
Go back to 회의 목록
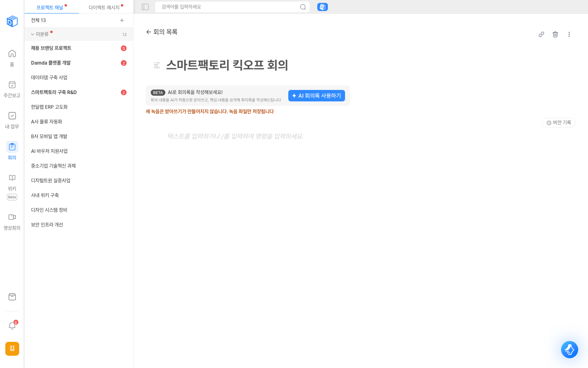click(x=162, y=32)
